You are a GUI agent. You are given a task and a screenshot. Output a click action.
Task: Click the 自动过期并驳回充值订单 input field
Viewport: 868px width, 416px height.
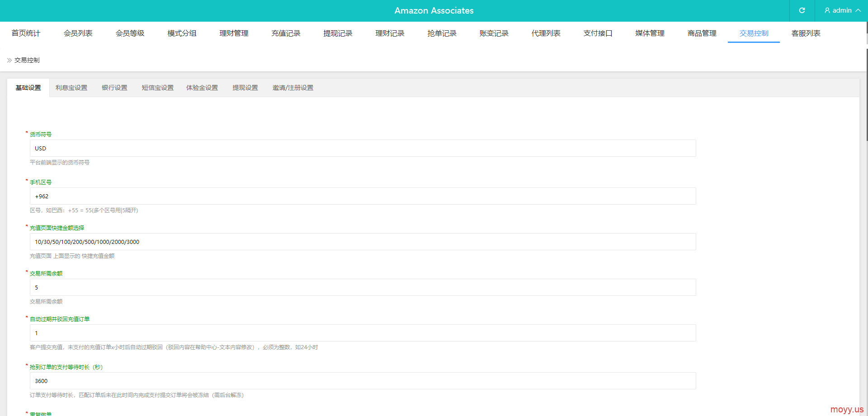(x=363, y=333)
